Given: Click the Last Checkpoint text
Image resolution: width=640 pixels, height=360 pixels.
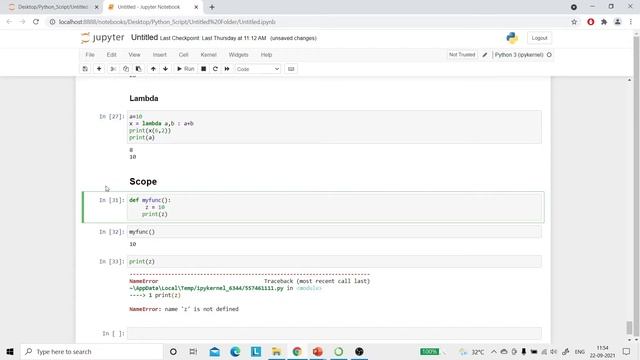Looking at the screenshot, I should tap(213, 38).
